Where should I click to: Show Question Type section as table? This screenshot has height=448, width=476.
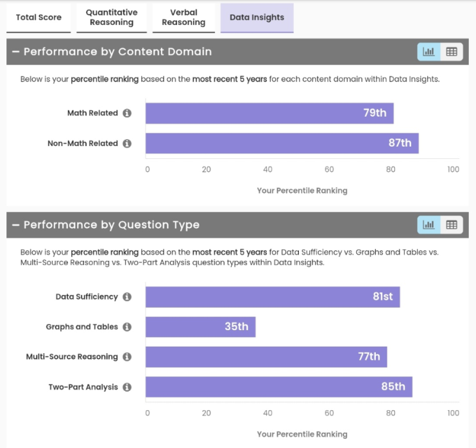click(451, 225)
